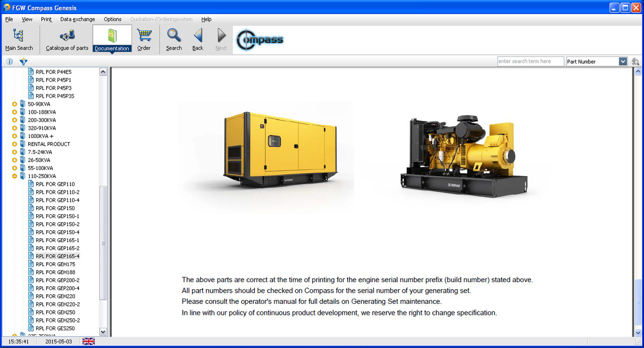Expand the 1000KVA + tree node
Viewport: 644px width, 348px height.
[x=15, y=136]
